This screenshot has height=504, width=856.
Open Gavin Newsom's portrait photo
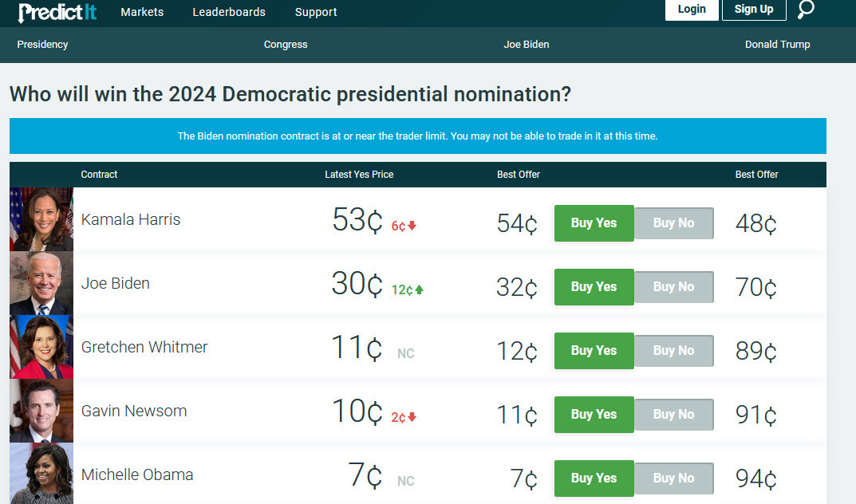click(41, 411)
